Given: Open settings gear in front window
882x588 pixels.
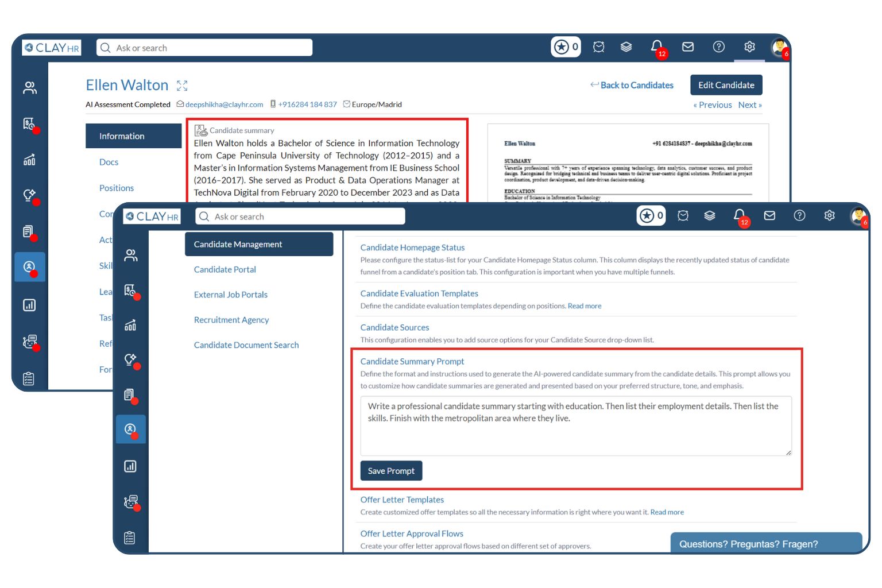Looking at the screenshot, I should point(829,215).
